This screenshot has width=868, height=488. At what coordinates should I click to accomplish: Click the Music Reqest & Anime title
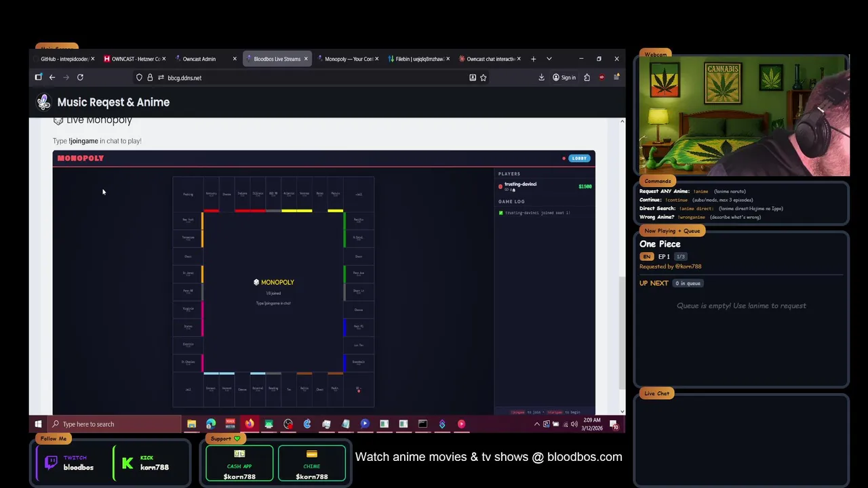tap(113, 102)
